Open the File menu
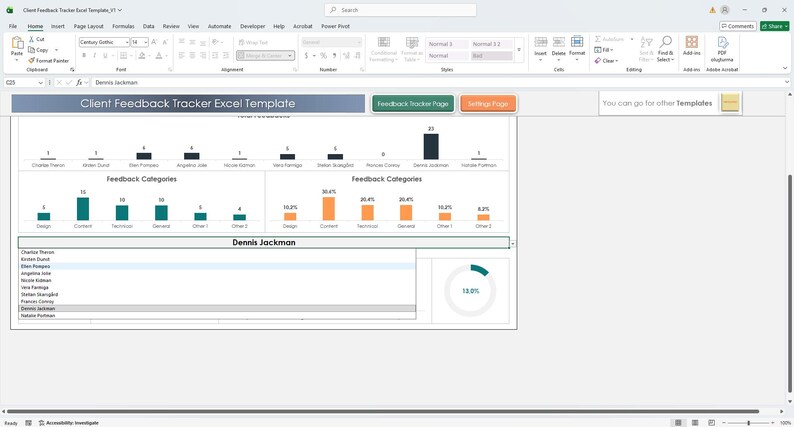This screenshot has height=427, width=794. 13,26
